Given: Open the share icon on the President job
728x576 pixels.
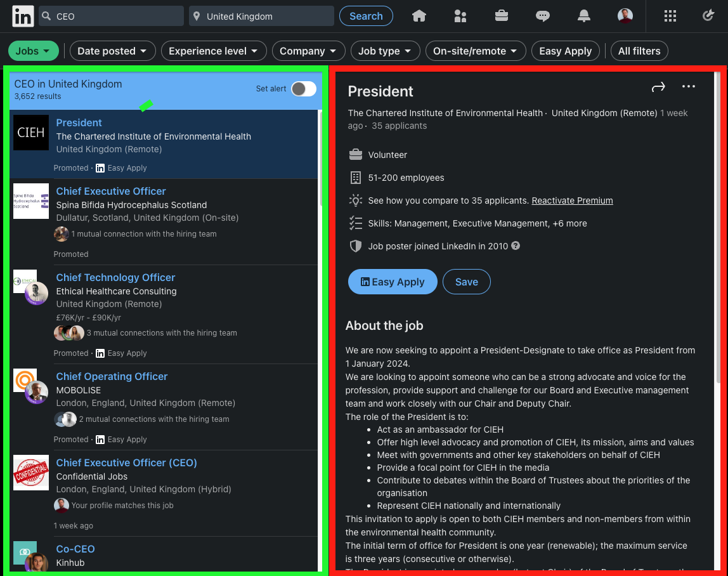Looking at the screenshot, I should pos(658,87).
